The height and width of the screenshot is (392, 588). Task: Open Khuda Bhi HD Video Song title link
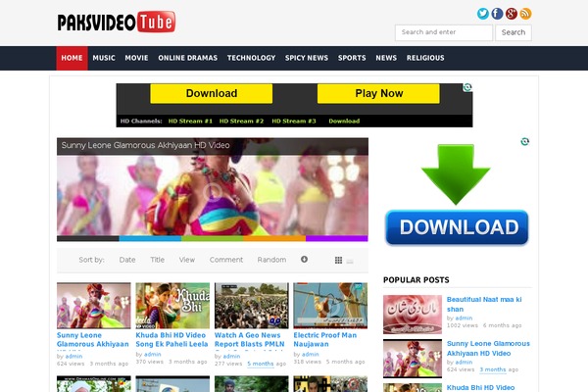171,340
